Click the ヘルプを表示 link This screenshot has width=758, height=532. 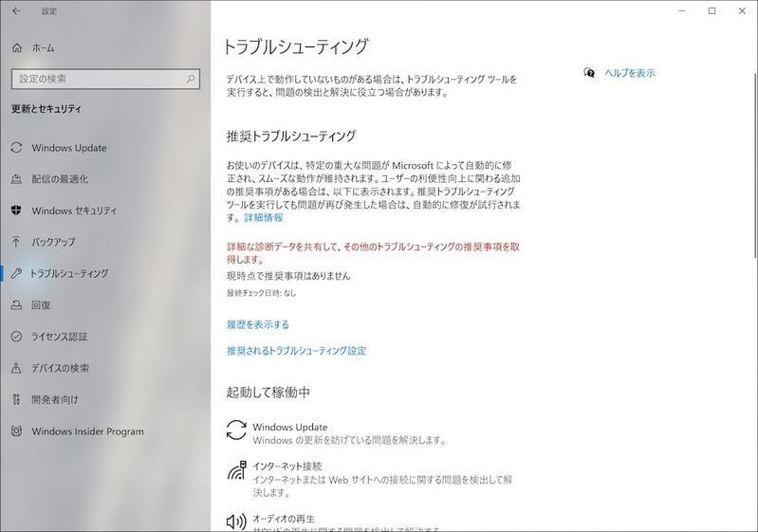(x=630, y=73)
